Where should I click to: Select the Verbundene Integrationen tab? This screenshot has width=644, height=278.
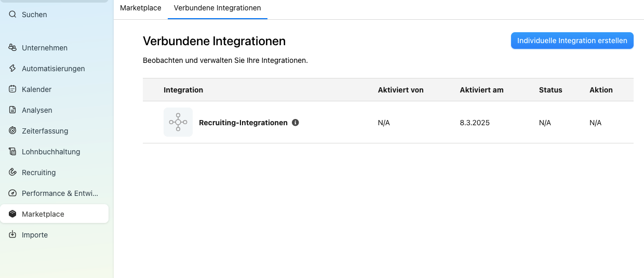coord(218,8)
